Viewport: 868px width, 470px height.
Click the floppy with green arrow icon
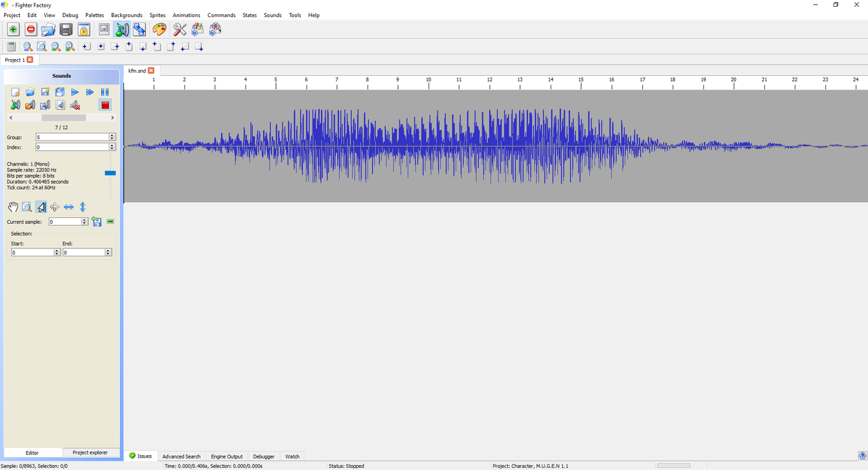click(97, 222)
